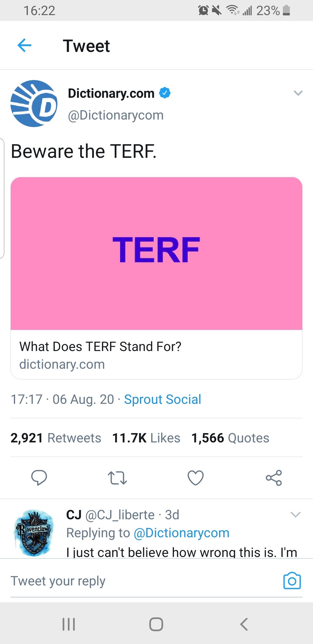Open the Sprout Social source link

coord(163,399)
